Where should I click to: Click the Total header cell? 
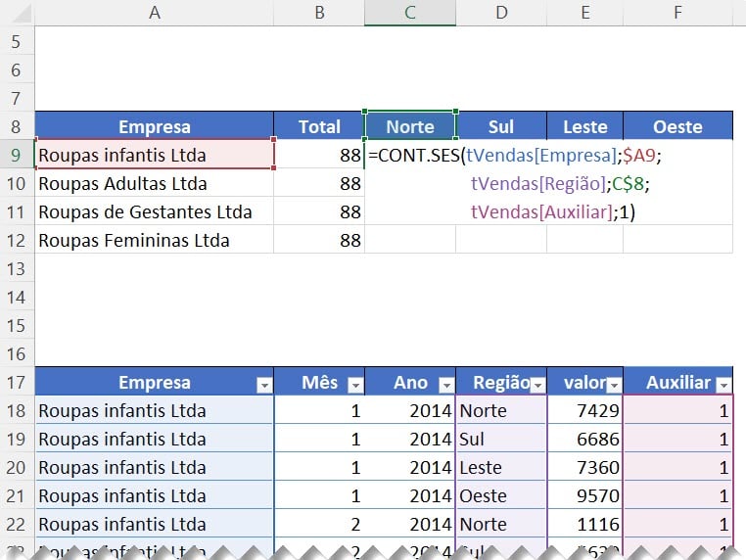pos(319,126)
